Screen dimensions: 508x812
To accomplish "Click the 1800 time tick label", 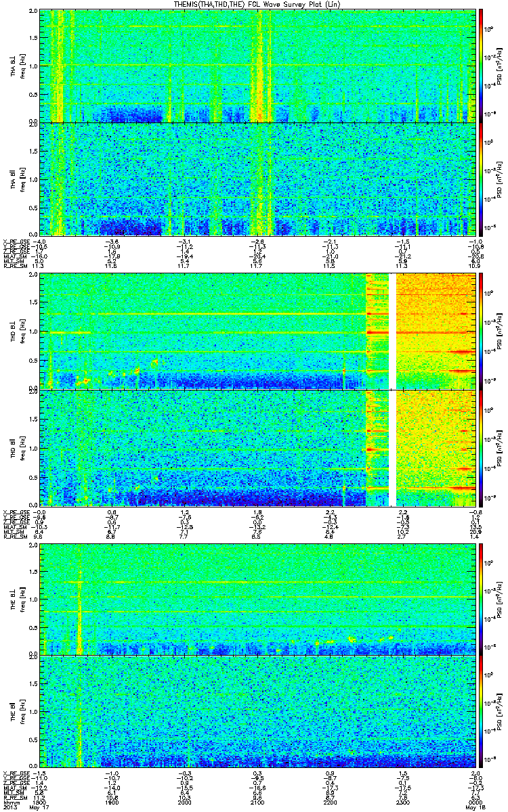I will [x=41, y=801].
